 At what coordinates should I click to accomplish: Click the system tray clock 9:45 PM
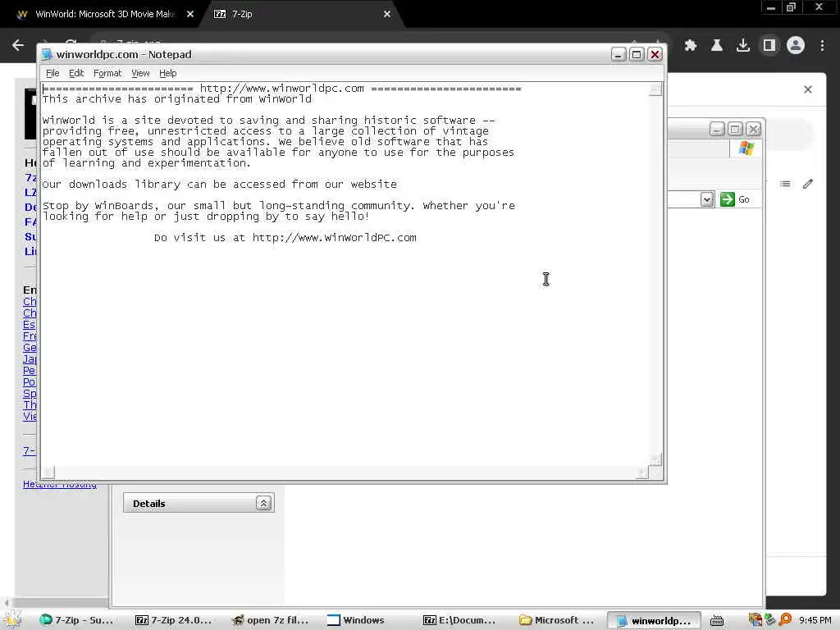click(815, 620)
